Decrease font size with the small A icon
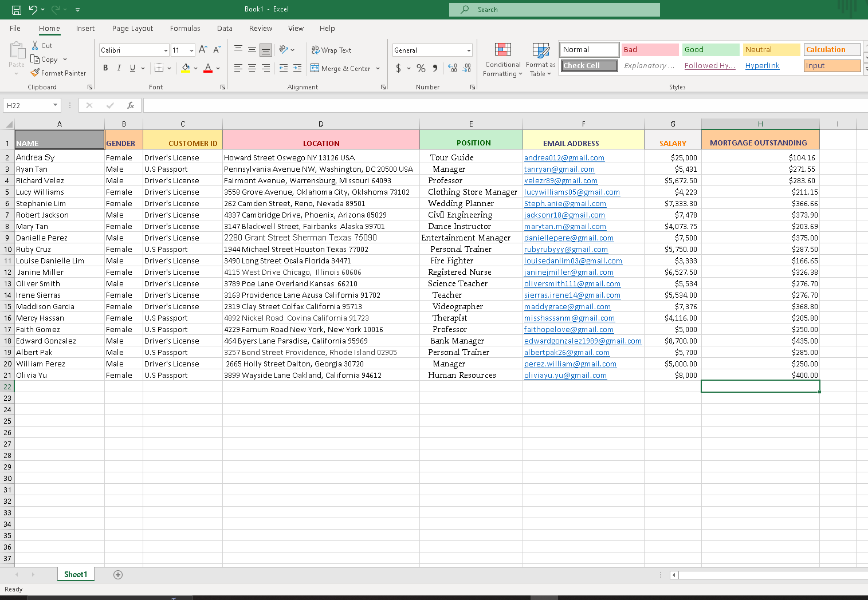This screenshot has width=868, height=600. (217, 50)
